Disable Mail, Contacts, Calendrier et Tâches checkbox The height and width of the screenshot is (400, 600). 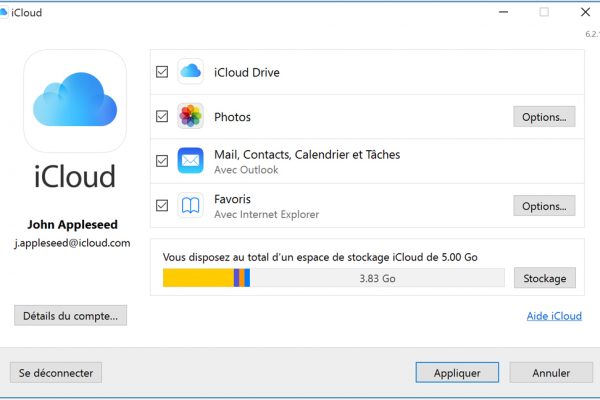162,161
